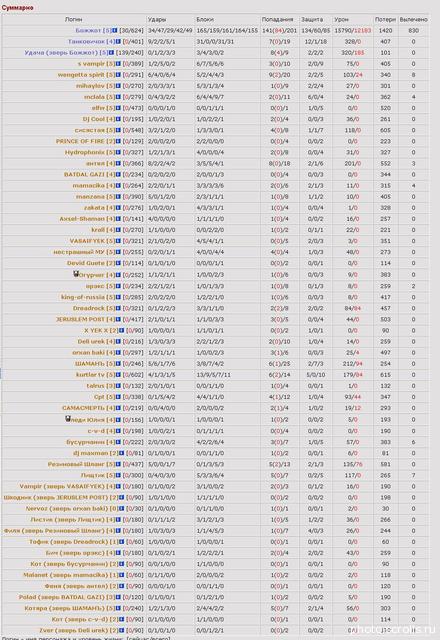This screenshot has height=640, width=440.
Task: Open player profile link Божжот
Action: pyautogui.click(x=93, y=31)
